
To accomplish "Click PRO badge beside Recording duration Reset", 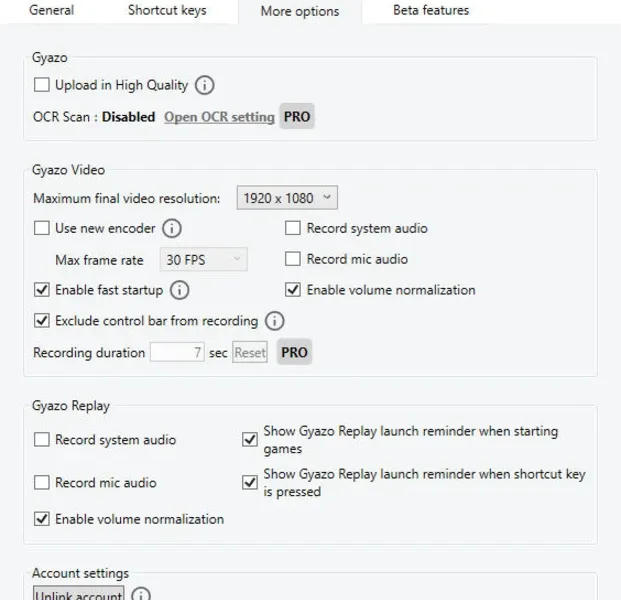I will pos(294,352).
